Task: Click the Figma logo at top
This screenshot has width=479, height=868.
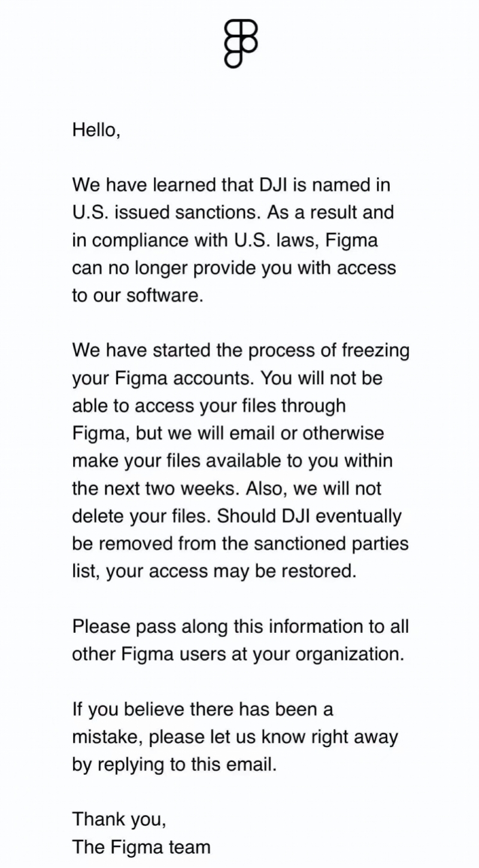Action: click(x=241, y=43)
